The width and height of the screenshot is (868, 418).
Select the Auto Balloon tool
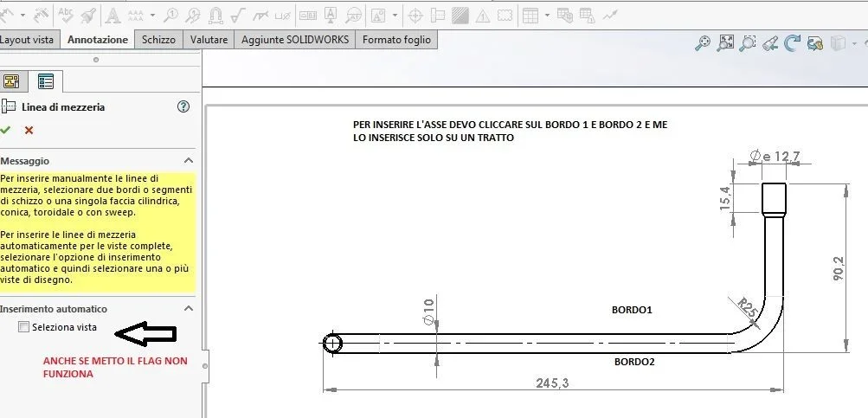(x=193, y=16)
